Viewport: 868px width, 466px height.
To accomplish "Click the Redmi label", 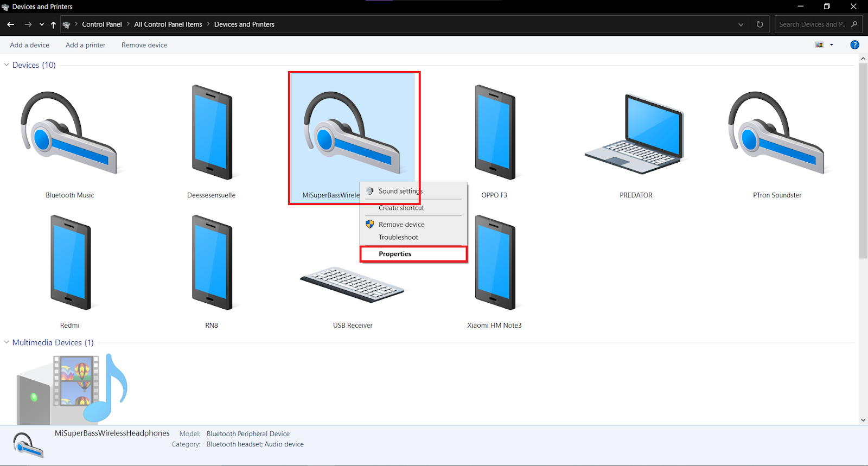I will click(x=70, y=325).
